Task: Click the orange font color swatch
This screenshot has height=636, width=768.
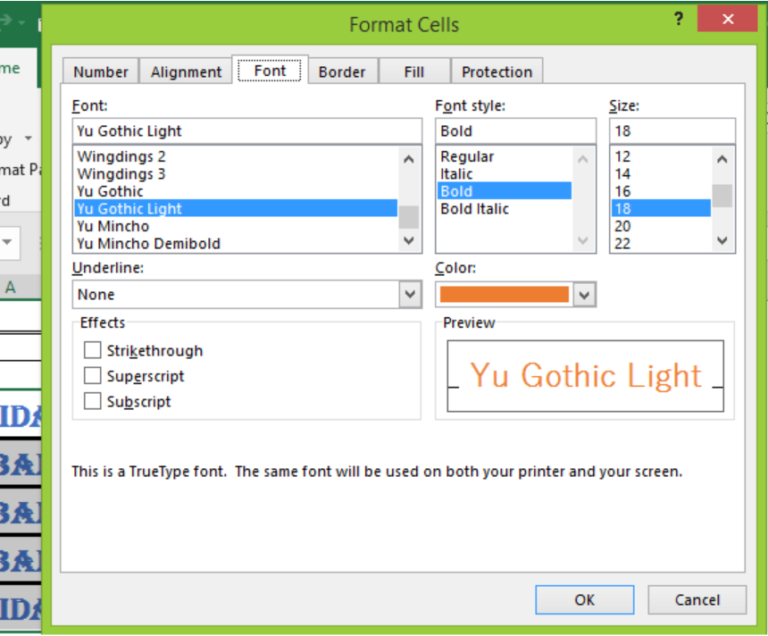Action: pos(504,295)
